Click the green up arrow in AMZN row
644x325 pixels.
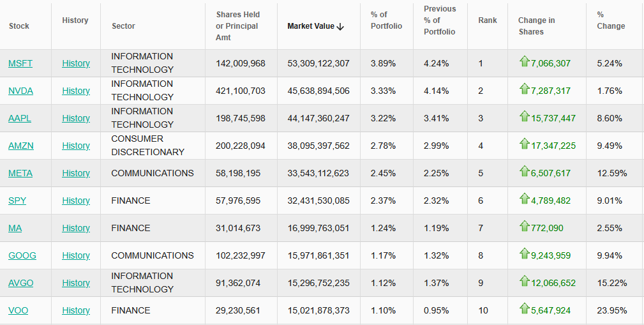coord(524,144)
